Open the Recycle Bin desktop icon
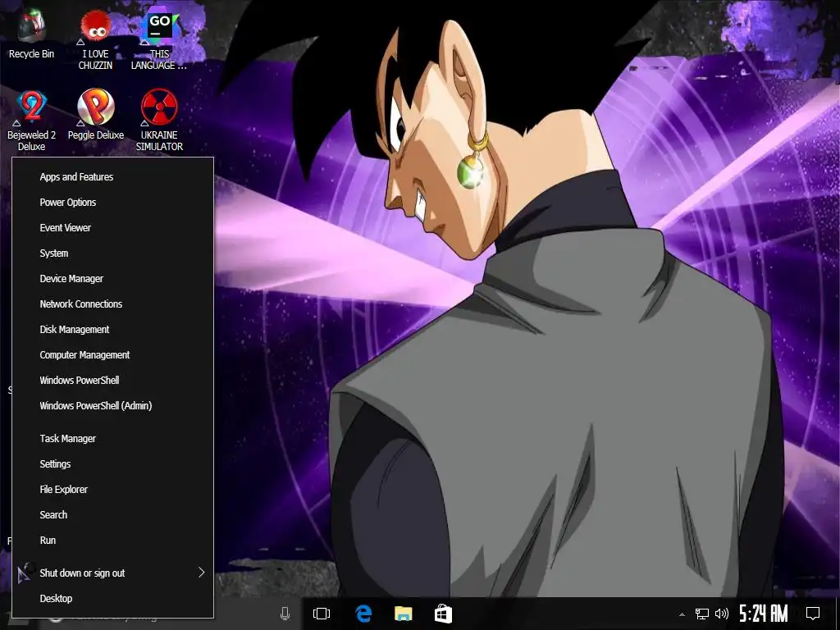The image size is (840, 630). [x=31, y=32]
